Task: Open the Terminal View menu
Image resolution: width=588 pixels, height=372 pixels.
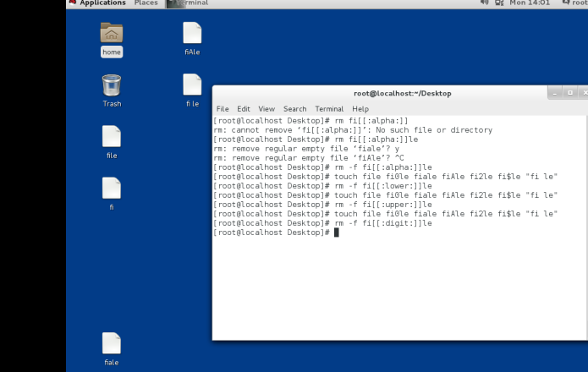Action: (x=267, y=108)
